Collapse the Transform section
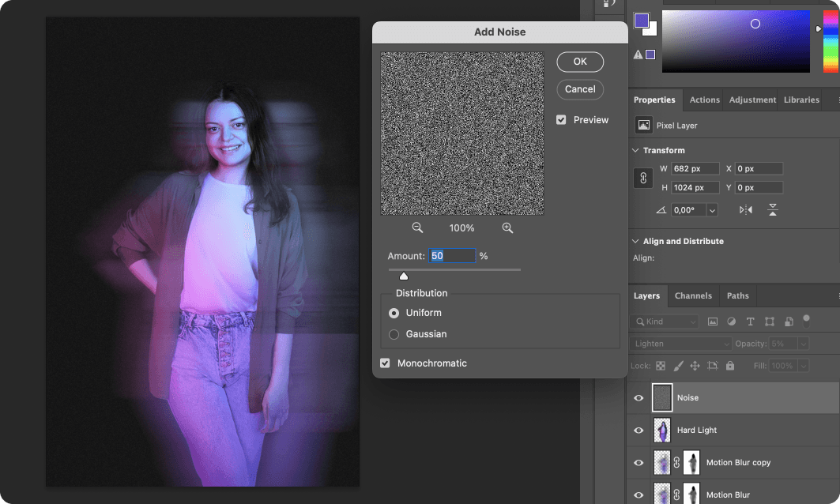The height and width of the screenshot is (504, 840). pyautogui.click(x=635, y=150)
